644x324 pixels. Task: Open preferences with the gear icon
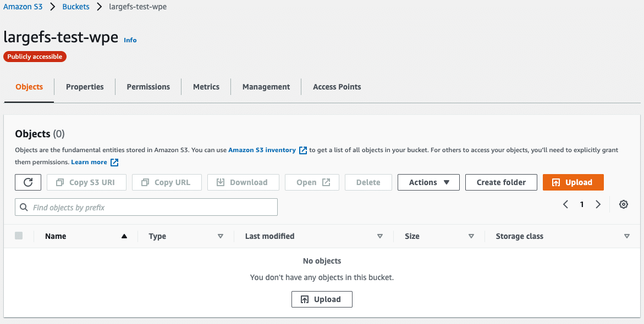(x=623, y=204)
